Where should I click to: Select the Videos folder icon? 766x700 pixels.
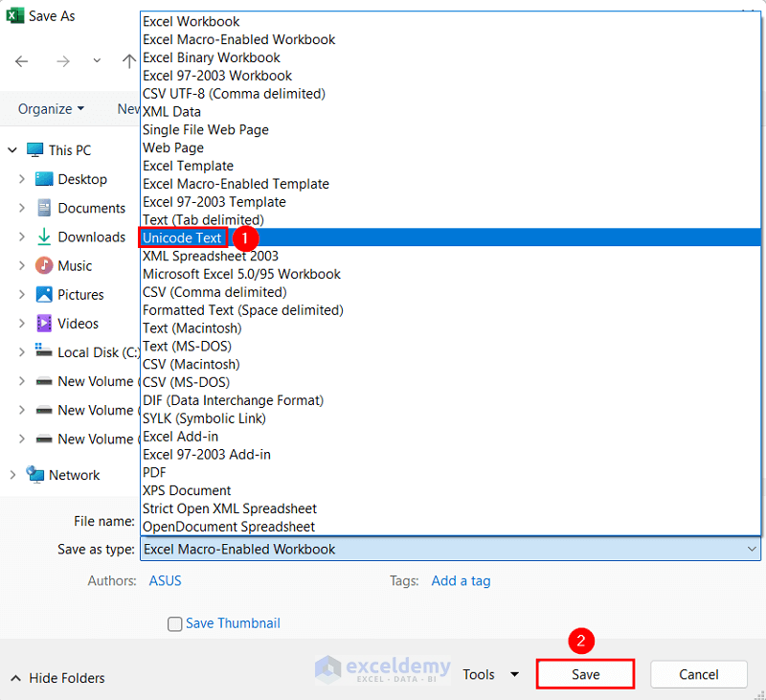click(x=44, y=324)
